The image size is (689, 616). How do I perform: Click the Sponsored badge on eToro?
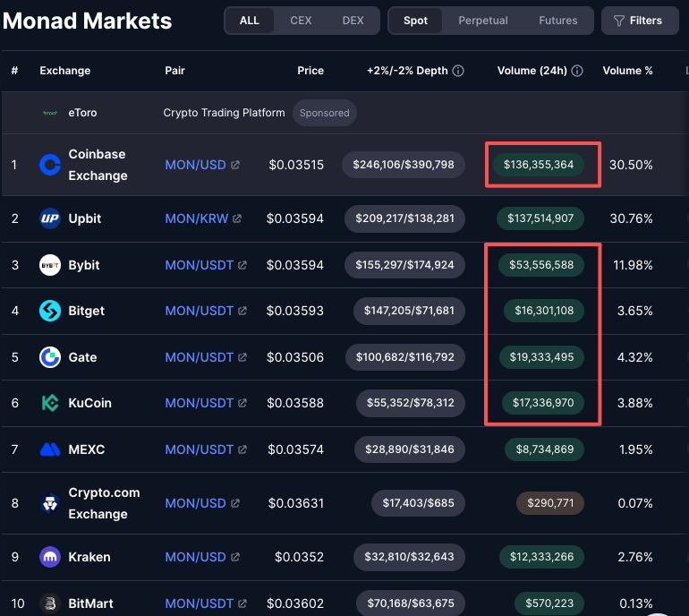point(325,113)
